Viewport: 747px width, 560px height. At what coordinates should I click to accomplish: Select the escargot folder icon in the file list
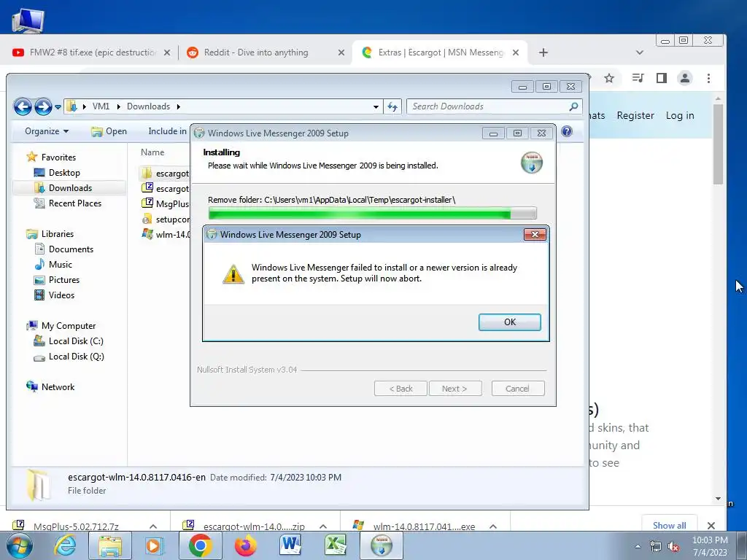[x=147, y=173]
